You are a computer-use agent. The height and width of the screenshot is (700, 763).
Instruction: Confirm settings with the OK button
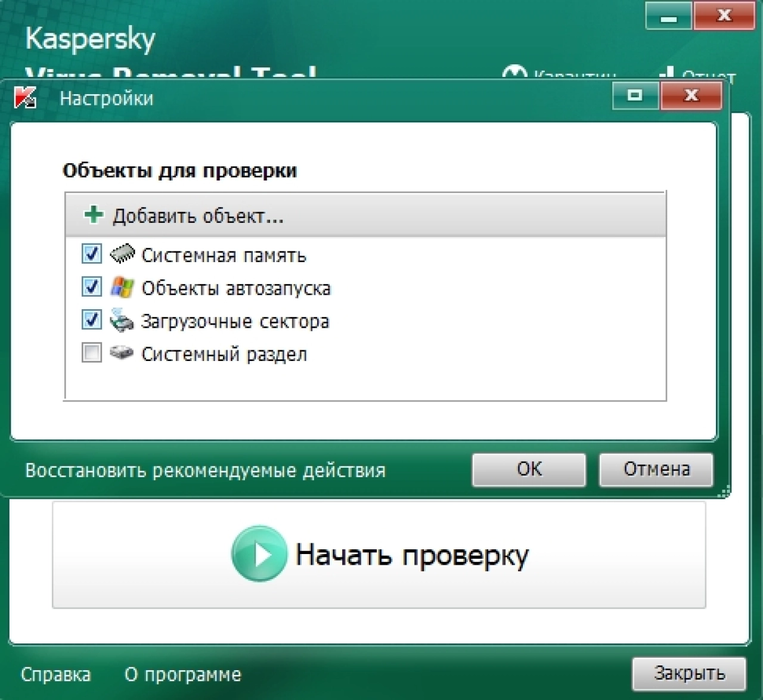[529, 469]
